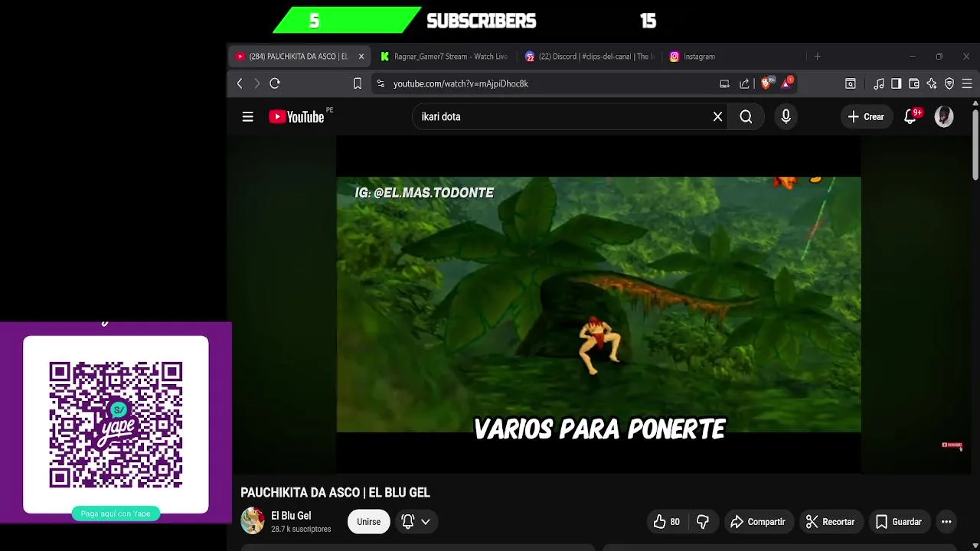Click the Recortar clip button
980x551 pixels.
[831, 522]
